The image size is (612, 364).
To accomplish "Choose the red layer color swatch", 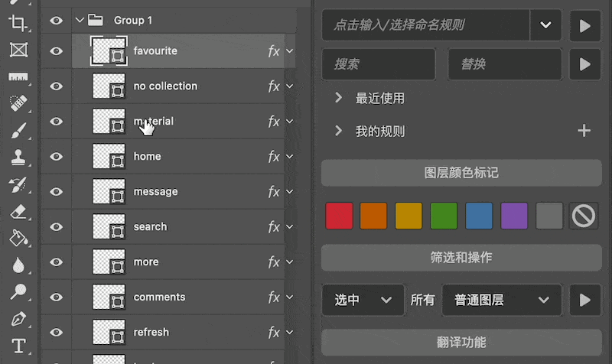I will click(339, 216).
